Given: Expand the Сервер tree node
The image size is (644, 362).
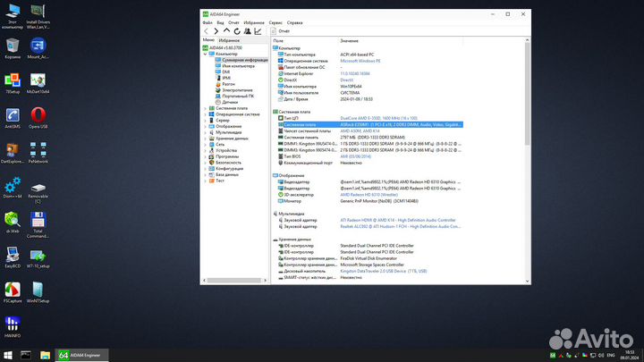Looking at the screenshot, I should point(206,121).
